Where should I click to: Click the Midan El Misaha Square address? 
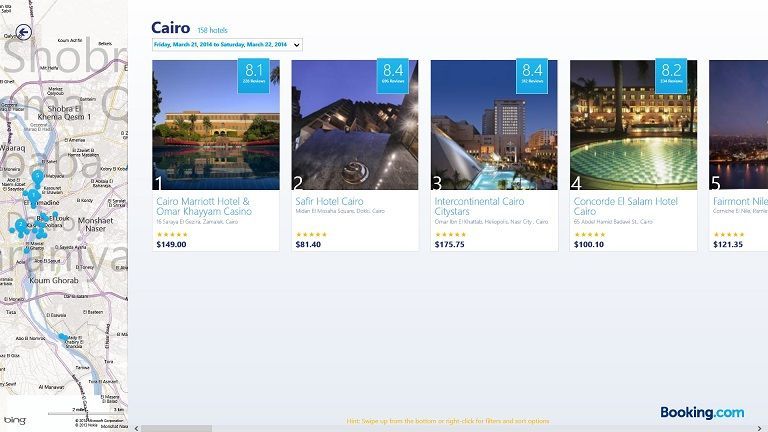[x=340, y=211]
